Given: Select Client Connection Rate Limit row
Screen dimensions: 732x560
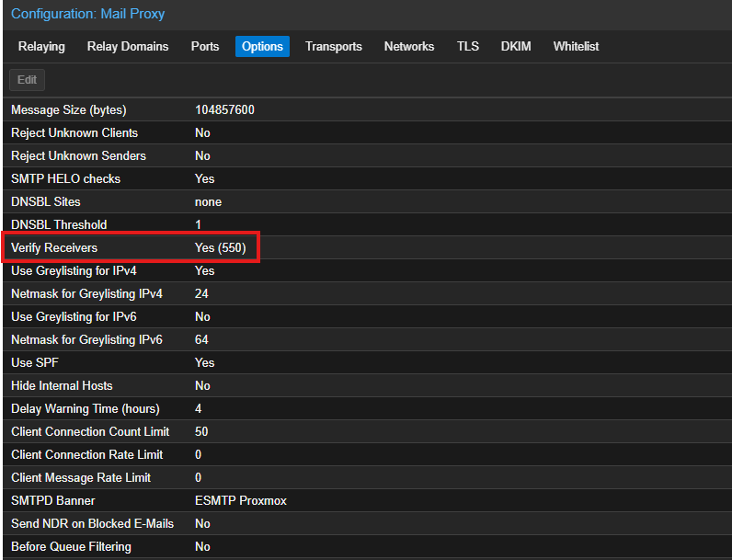Looking at the screenshot, I should tap(368, 454).
